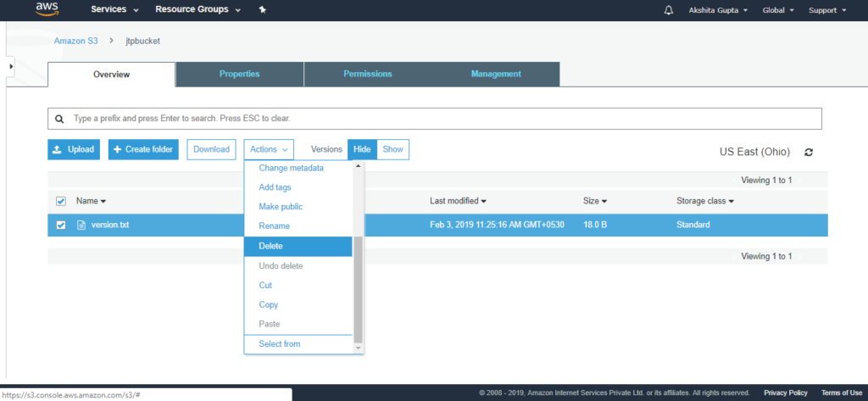Set Versions toggle to Show
The width and height of the screenshot is (868, 401).
[393, 149]
